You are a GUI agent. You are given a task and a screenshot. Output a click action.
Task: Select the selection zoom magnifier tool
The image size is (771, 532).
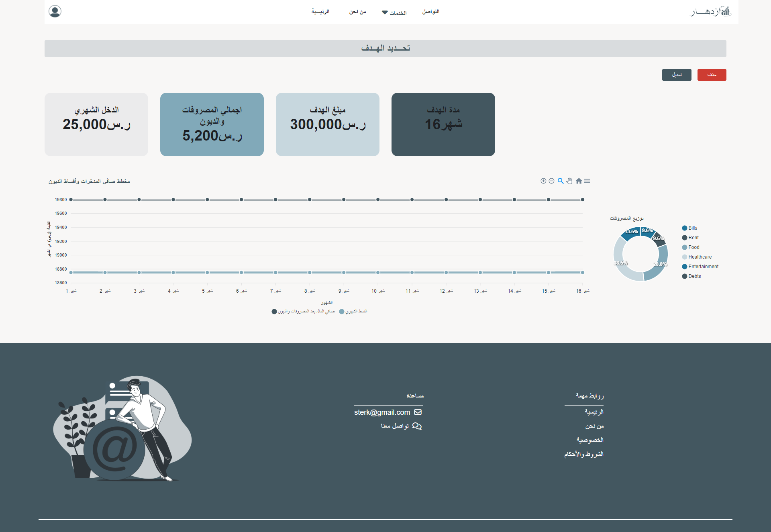coord(561,181)
